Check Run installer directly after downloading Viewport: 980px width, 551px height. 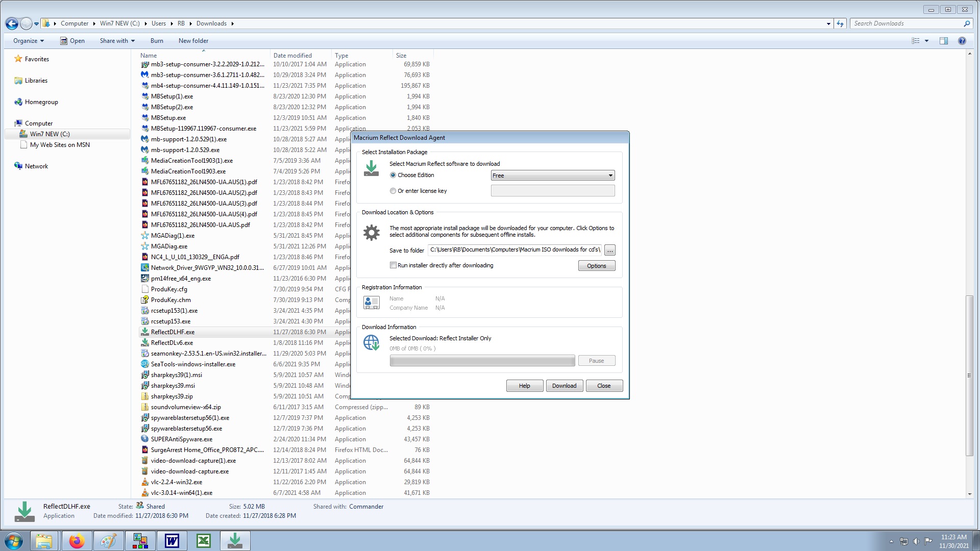pyautogui.click(x=393, y=265)
